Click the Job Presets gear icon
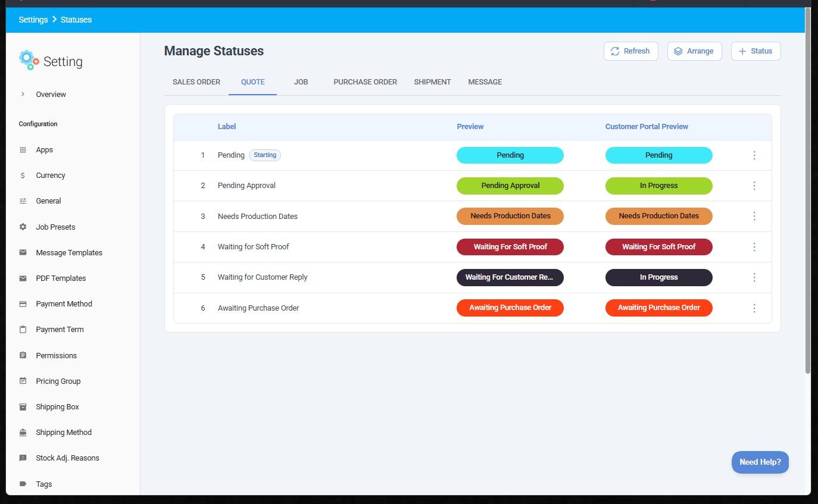The height and width of the screenshot is (504, 818). pos(23,227)
